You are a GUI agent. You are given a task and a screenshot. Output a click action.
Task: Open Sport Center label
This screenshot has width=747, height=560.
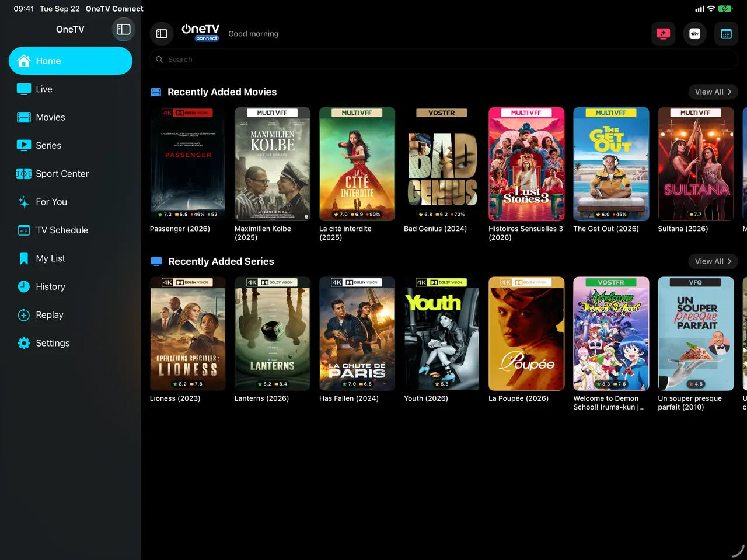pyautogui.click(x=62, y=174)
